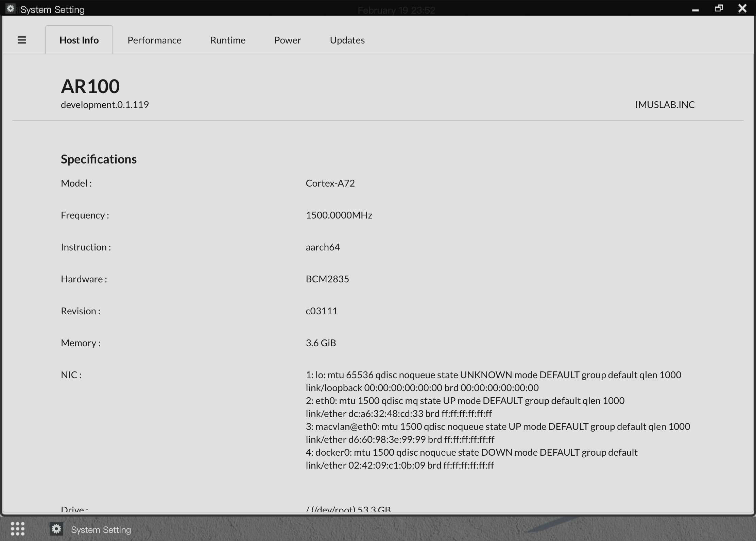Click the title bar gear icon
756x541 pixels.
click(11, 9)
